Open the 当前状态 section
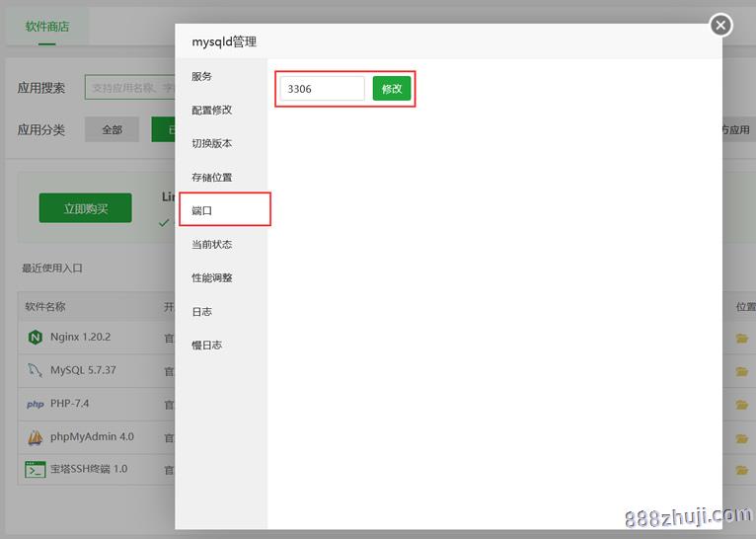The width and height of the screenshot is (756, 539). click(x=211, y=244)
